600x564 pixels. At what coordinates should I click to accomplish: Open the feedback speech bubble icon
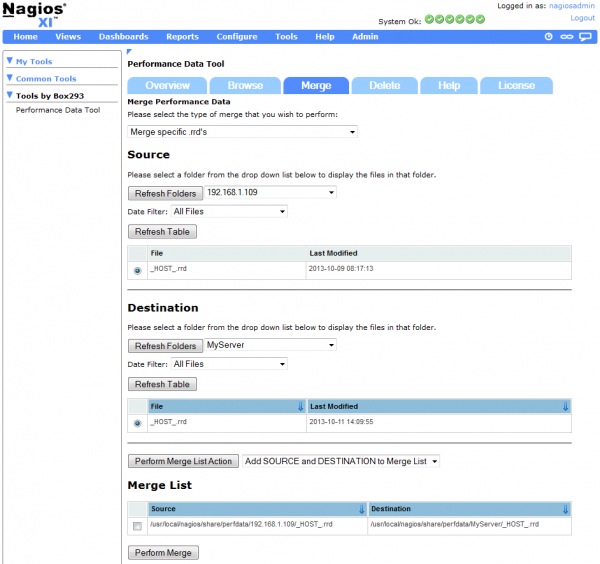(x=586, y=37)
